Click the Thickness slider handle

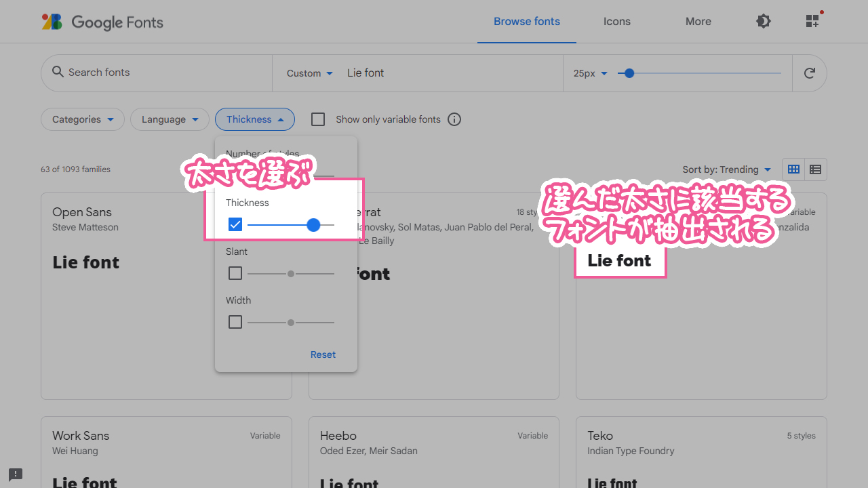click(x=313, y=225)
